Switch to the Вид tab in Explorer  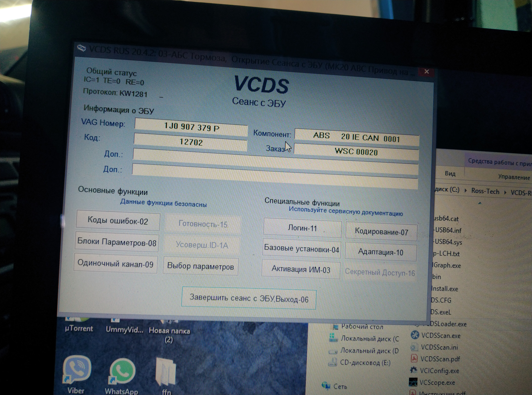tap(450, 174)
